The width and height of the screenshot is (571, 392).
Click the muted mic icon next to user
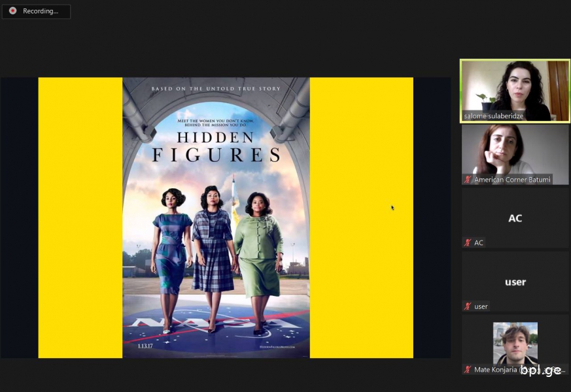[468, 306]
